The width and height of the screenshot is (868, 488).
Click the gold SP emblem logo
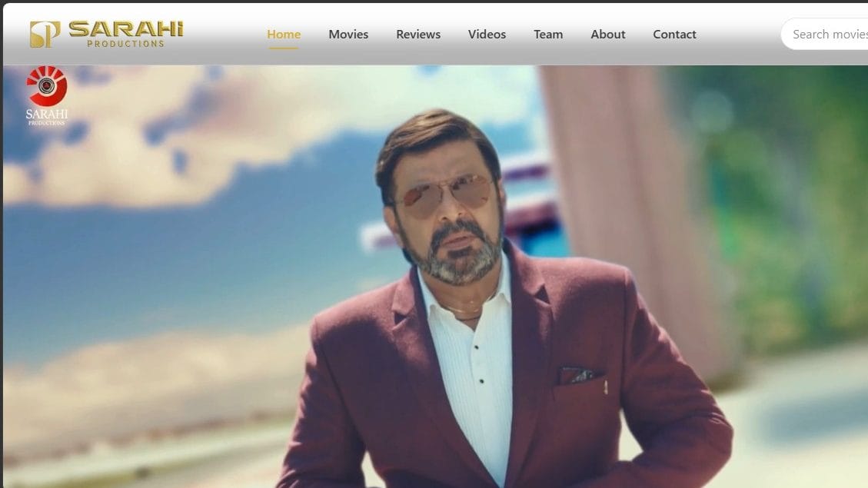click(x=45, y=34)
